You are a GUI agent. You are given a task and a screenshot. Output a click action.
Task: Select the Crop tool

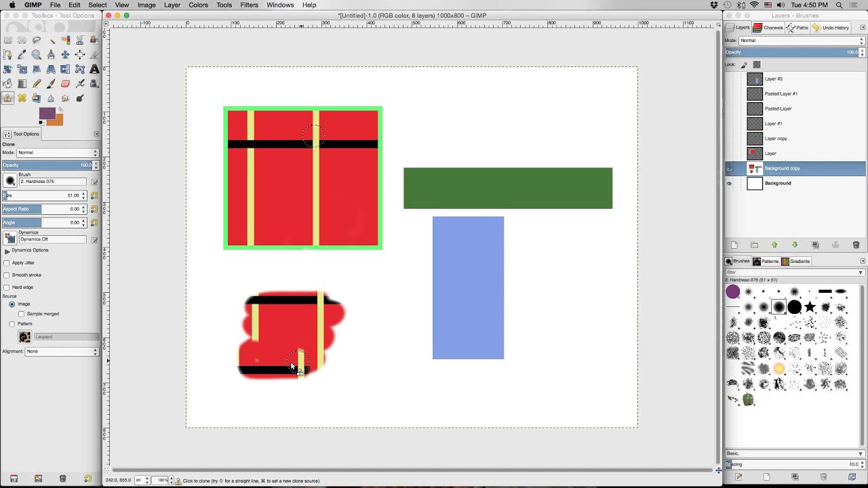click(x=94, y=54)
